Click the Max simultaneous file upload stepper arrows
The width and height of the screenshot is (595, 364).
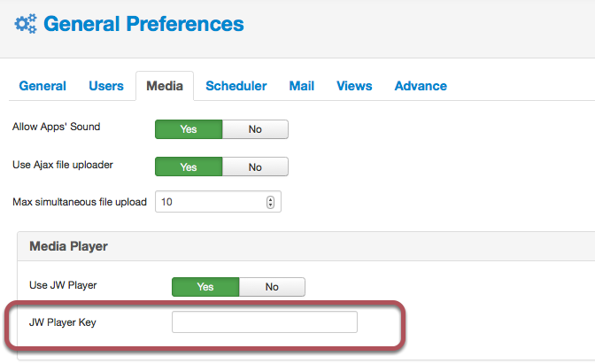pos(270,202)
